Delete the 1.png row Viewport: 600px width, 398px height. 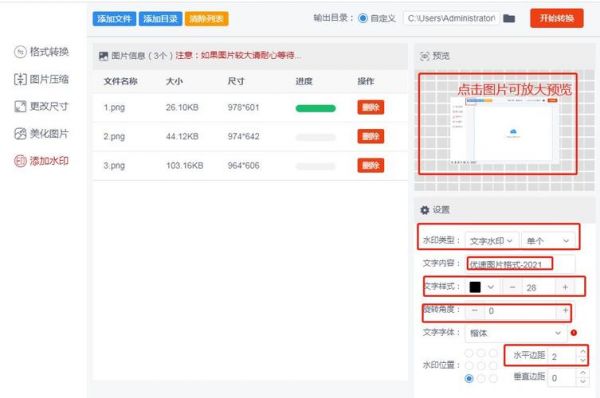tap(371, 108)
